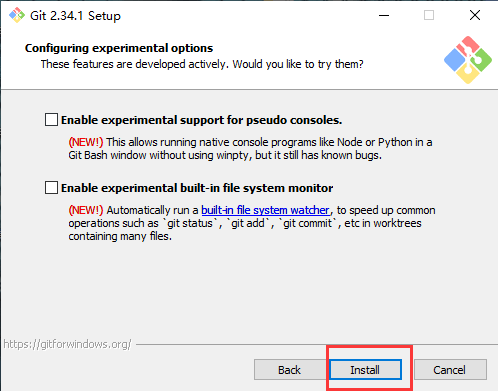Click the greyed-out maximize window button
The image size is (498, 391).
point(429,15)
